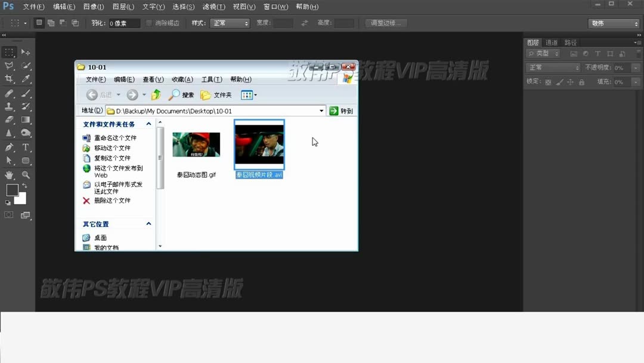
Task: Toggle lock transparent pixels in Layers panel
Action: point(547,81)
